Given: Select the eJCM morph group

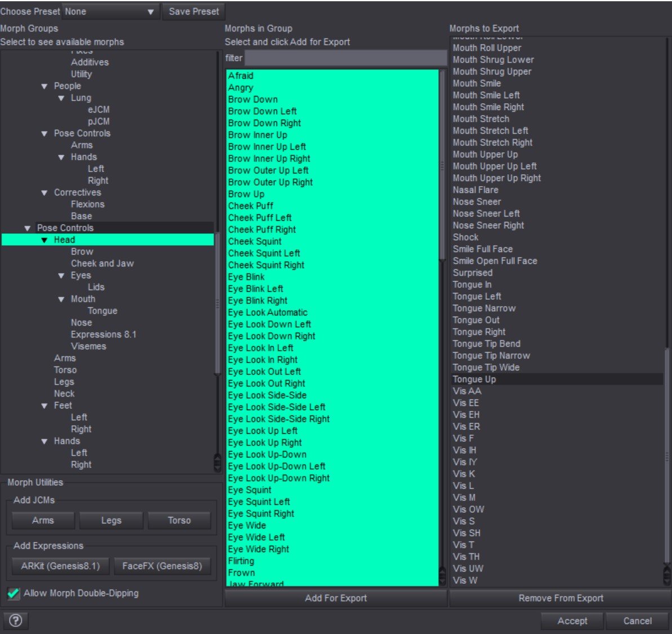Looking at the screenshot, I should [x=99, y=110].
